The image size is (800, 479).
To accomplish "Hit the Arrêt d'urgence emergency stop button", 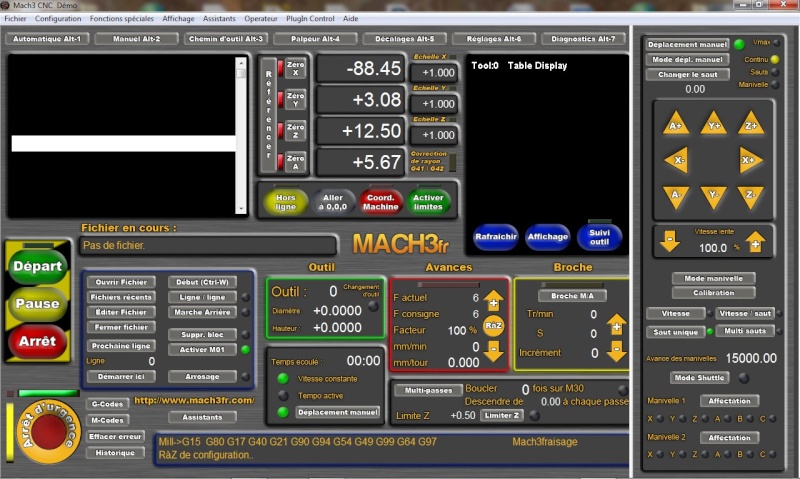I will 48,432.
